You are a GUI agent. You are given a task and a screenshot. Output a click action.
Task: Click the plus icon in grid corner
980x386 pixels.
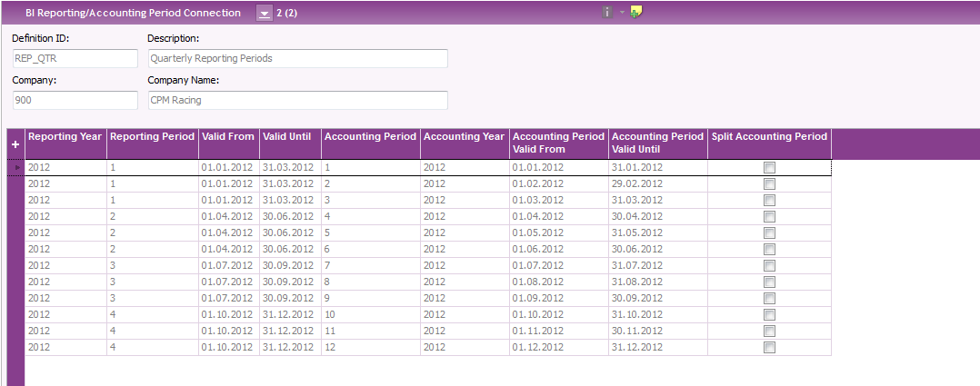click(15, 144)
